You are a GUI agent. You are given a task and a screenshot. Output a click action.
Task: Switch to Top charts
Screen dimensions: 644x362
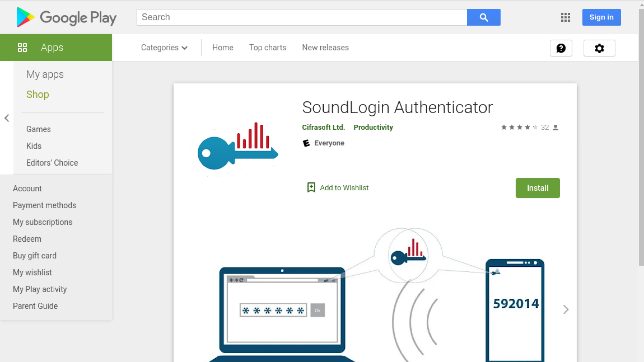(x=267, y=48)
